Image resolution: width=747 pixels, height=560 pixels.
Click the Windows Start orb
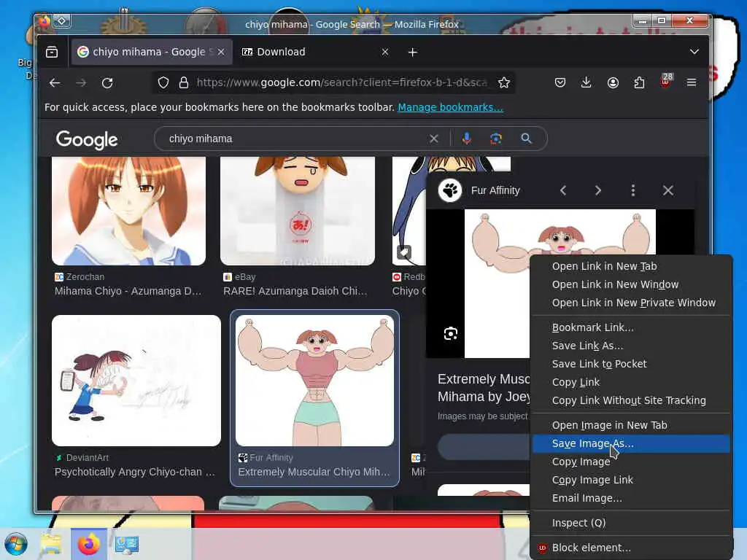[x=16, y=544]
